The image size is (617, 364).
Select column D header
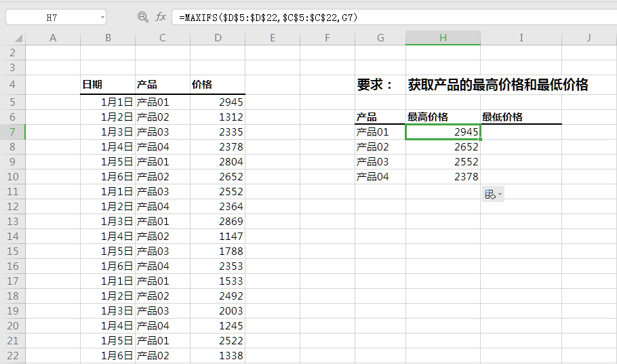(218, 38)
